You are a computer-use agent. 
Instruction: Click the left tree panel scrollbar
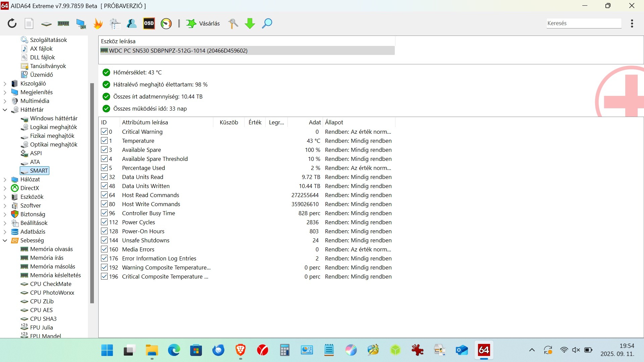pyautogui.click(x=92, y=193)
